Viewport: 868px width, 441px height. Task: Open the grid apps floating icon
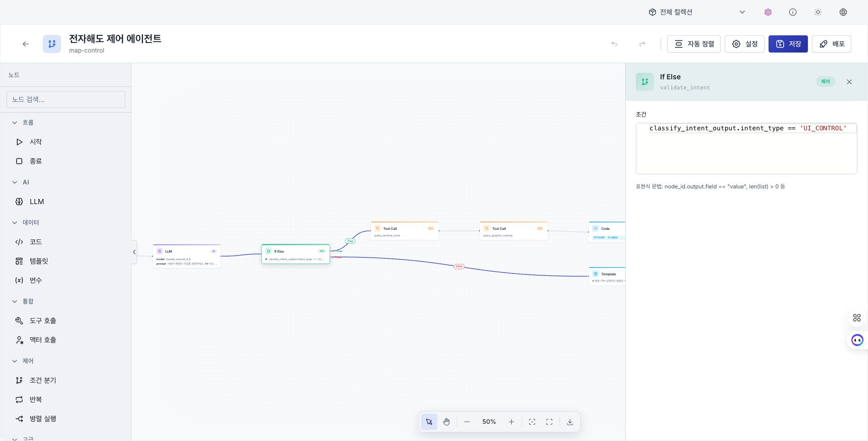click(x=857, y=318)
